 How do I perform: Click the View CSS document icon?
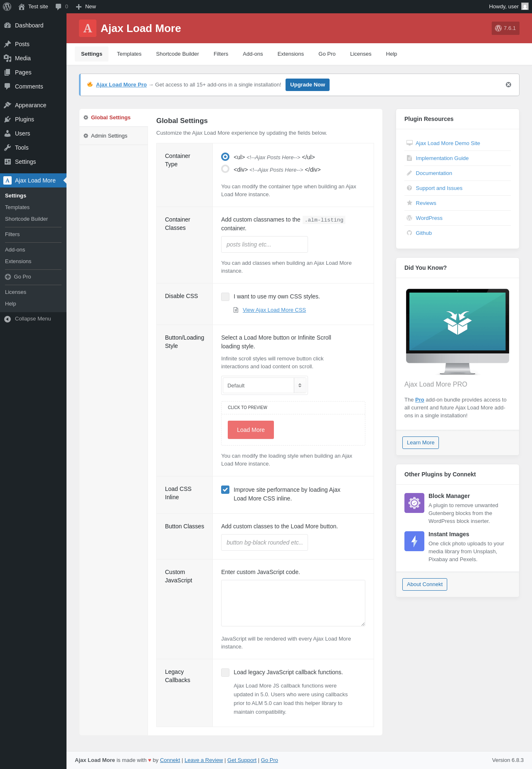236,310
